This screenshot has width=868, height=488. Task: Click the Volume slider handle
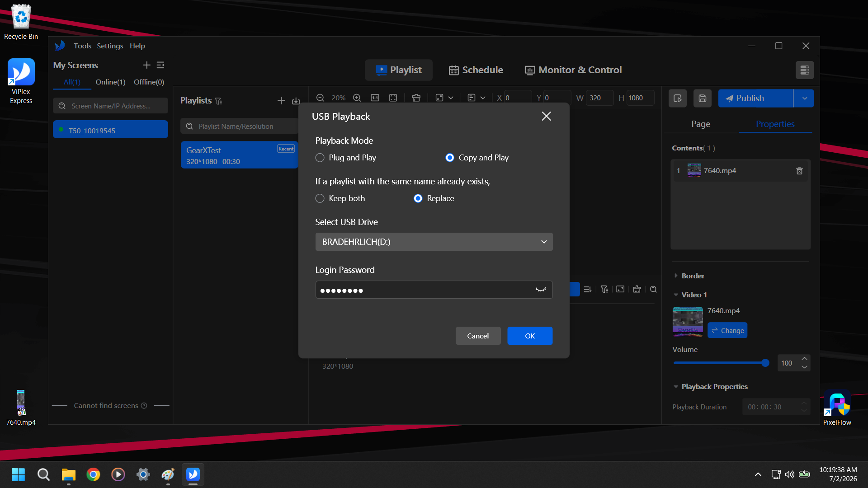click(x=765, y=363)
